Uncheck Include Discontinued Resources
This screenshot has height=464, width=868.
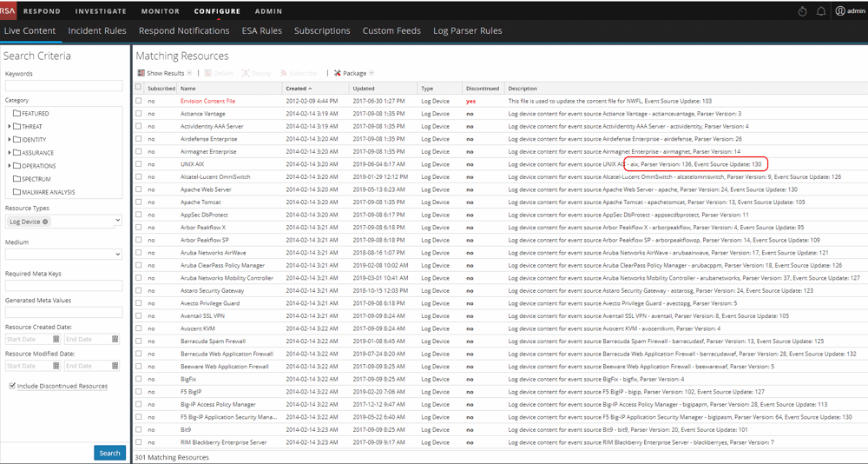pos(12,386)
